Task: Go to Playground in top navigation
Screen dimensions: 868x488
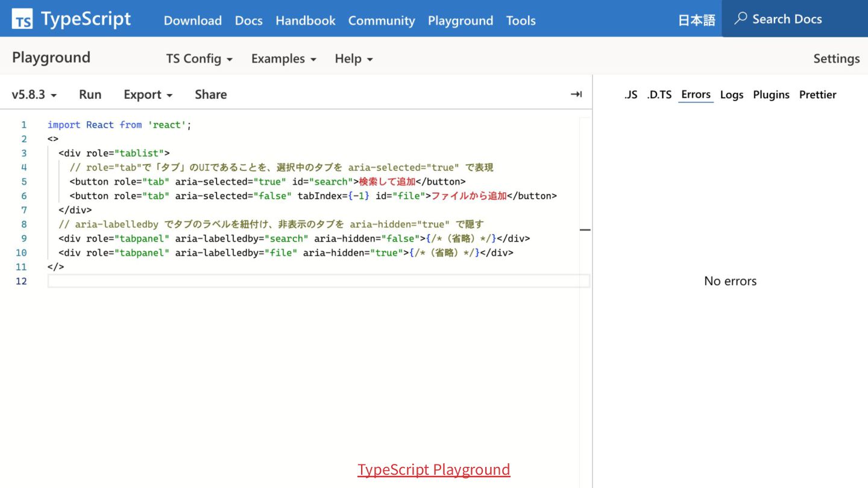Action: click(x=461, y=20)
